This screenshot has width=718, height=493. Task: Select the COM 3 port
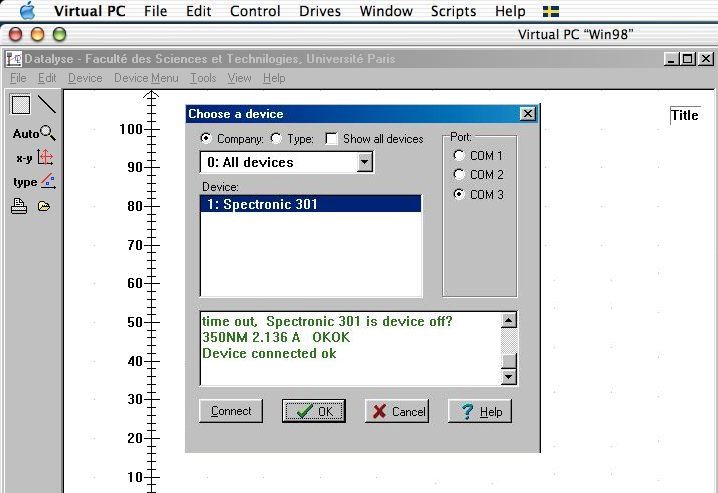[x=459, y=194]
